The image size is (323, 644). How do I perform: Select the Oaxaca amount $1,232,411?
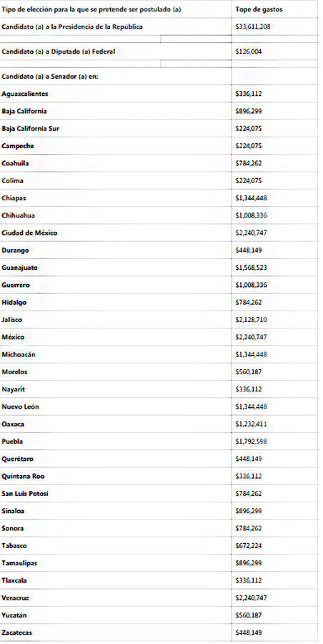click(251, 424)
